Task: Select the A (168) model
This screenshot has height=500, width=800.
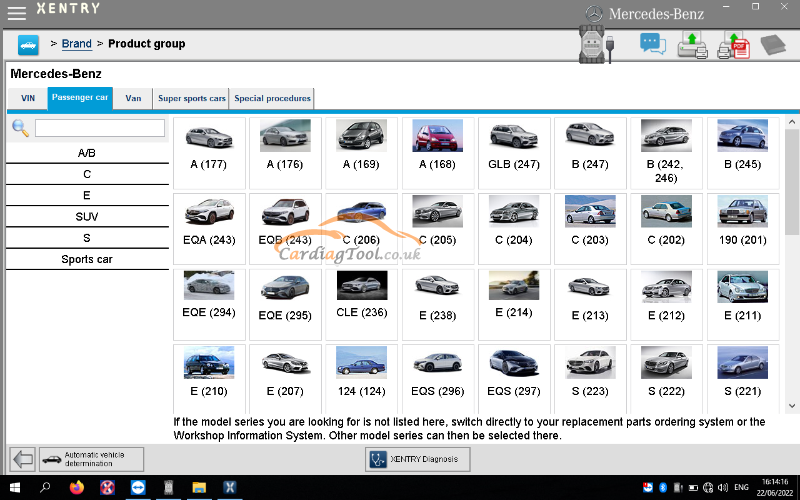Action: coord(438,153)
